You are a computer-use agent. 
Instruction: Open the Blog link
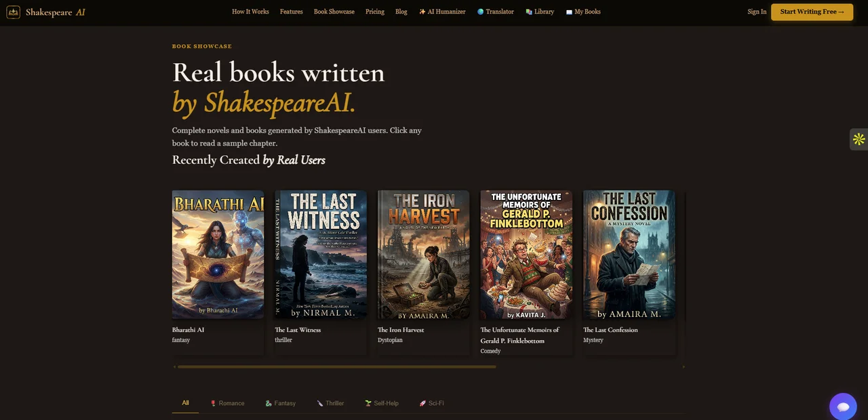[x=401, y=12]
